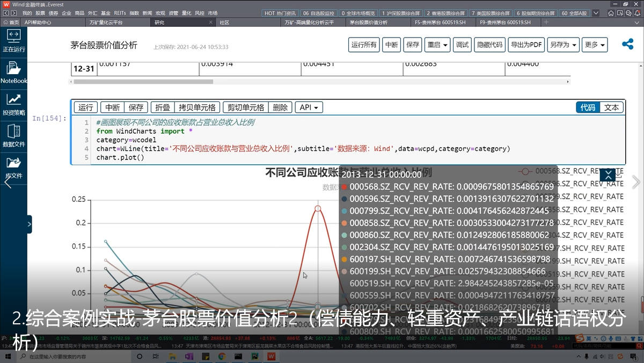The height and width of the screenshot is (363, 644).
Task: Click the 隐藏代码 button
Action: (490, 45)
